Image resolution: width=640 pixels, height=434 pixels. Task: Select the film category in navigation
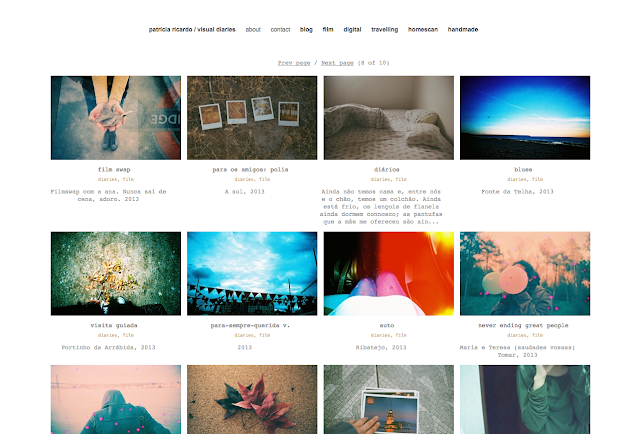[x=328, y=29]
